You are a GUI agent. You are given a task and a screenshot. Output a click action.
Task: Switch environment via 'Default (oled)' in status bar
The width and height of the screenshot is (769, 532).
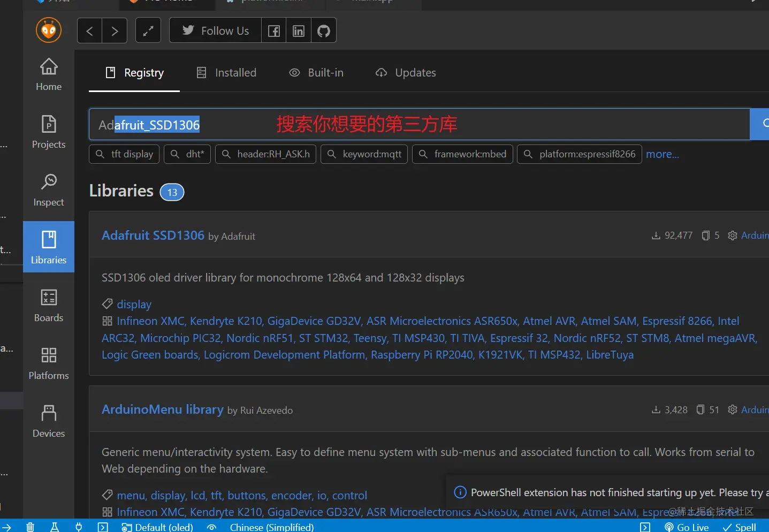pyautogui.click(x=157, y=527)
